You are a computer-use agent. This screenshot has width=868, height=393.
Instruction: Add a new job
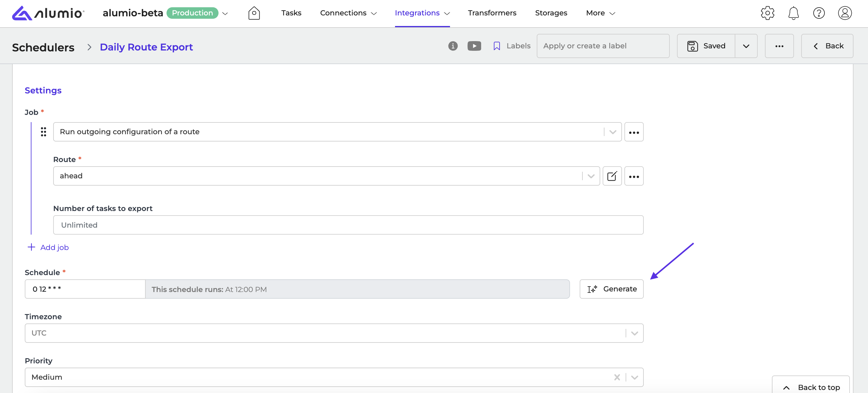(48, 247)
